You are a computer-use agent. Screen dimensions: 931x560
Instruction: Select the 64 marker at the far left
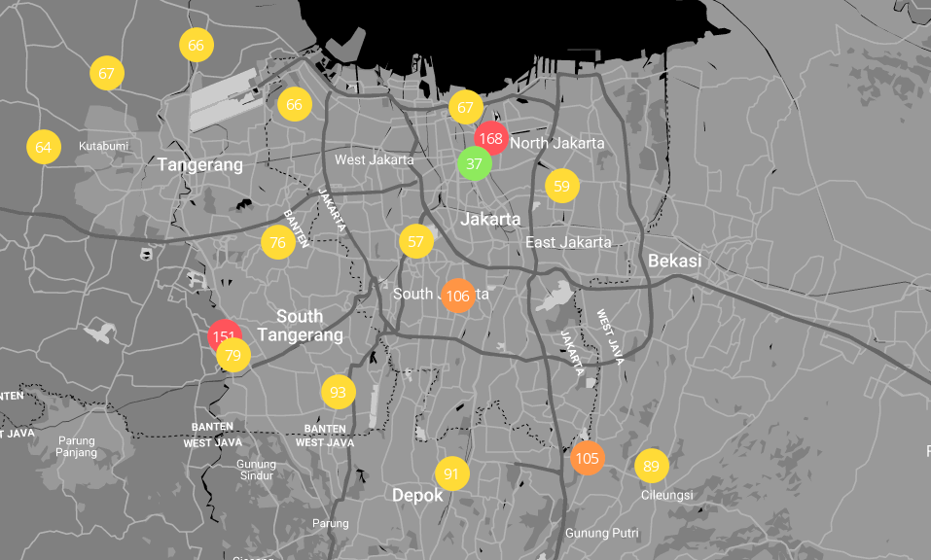(x=43, y=148)
